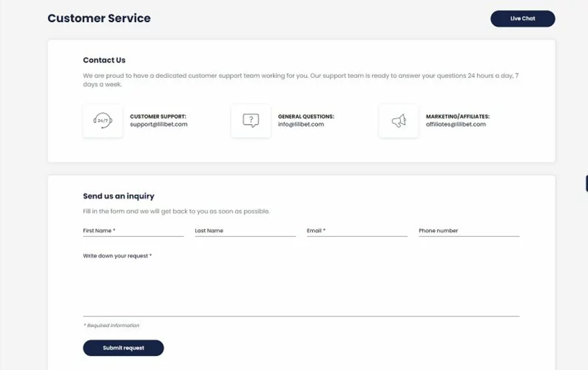The height and width of the screenshot is (370, 588).
Task: Select the Phone number field
Action: [x=468, y=231]
